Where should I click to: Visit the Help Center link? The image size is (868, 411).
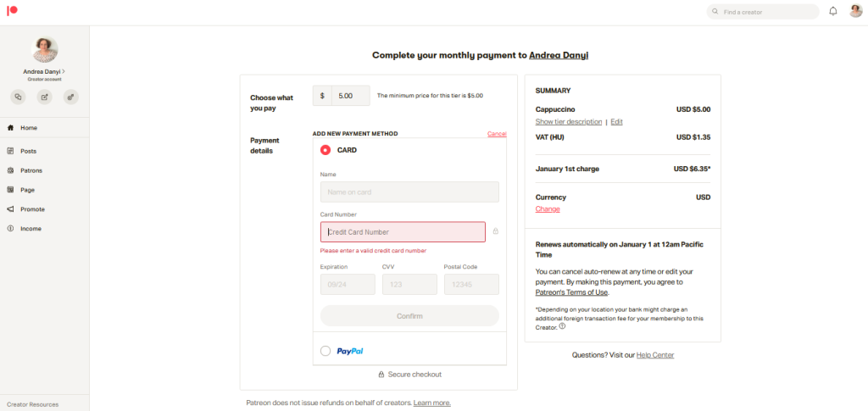click(x=655, y=355)
